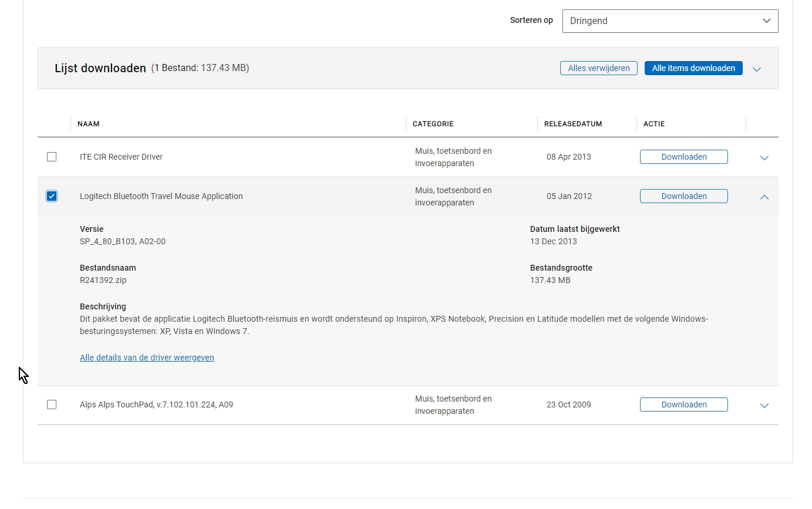This screenshot has height=509, width=812.
Task: Download the Logitech Bluetooth Travel Mouse Application
Action: pos(683,196)
